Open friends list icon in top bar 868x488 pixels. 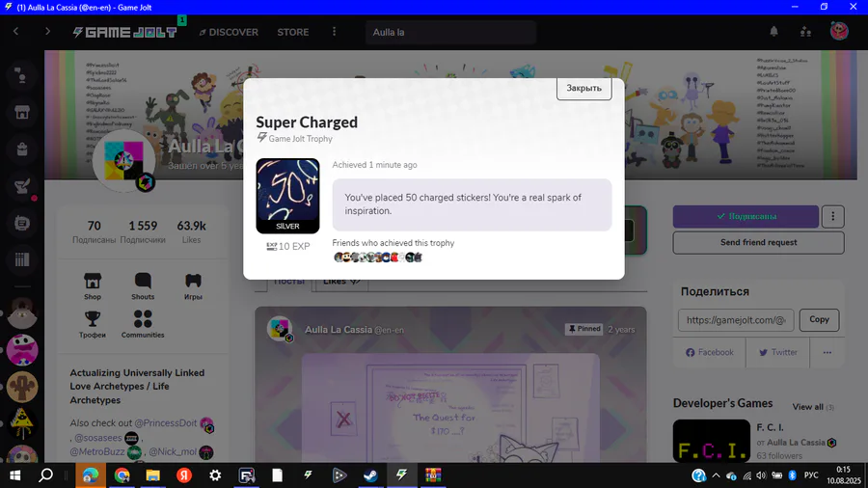805,32
